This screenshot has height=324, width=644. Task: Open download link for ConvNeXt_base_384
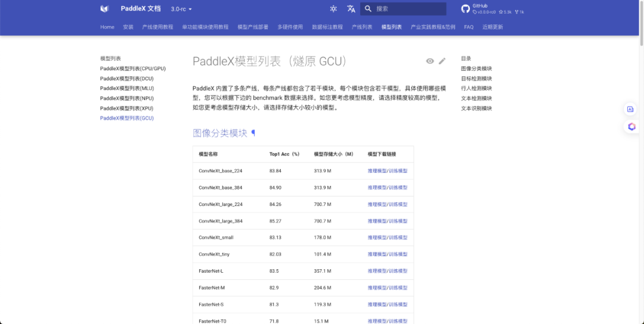pyautogui.click(x=388, y=188)
